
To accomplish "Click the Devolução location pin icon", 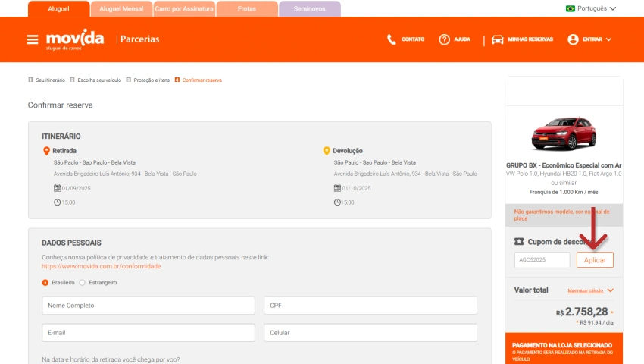I will click(x=327, y=152).
